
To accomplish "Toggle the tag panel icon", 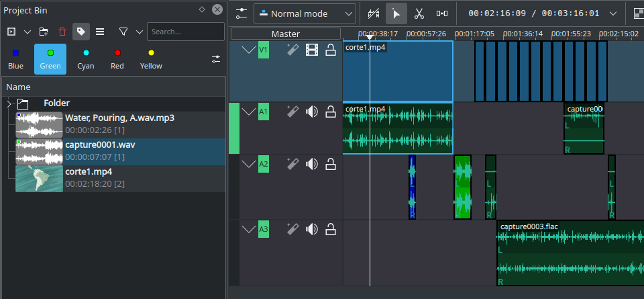I will point(81,32).
